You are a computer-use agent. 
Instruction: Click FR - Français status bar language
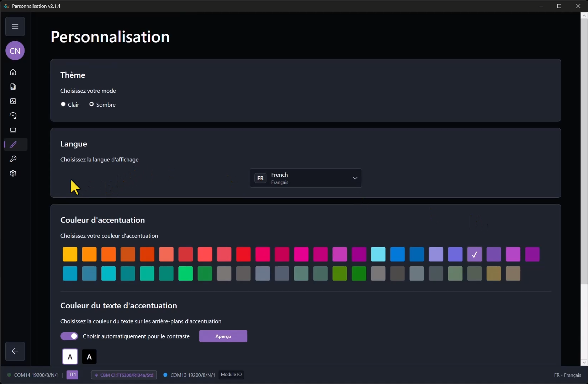[x=567, y=375]
